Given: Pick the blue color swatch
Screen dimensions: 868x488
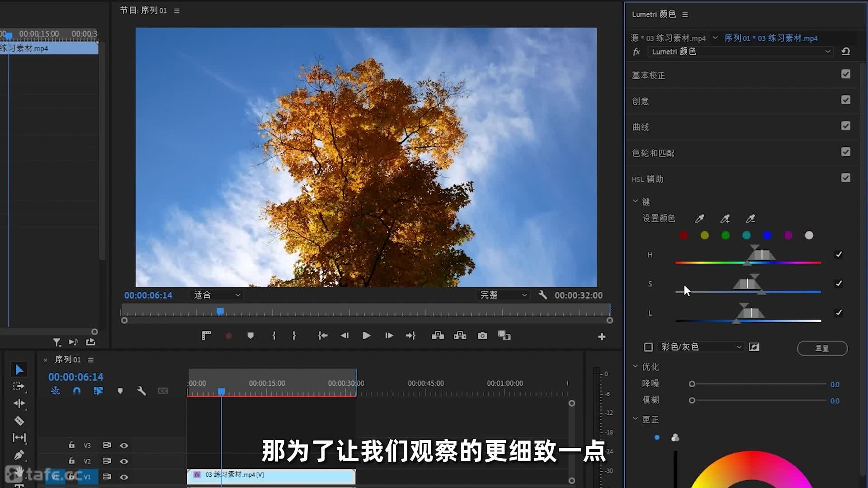Looking at the screenshot, I should (x=767, y=235).
